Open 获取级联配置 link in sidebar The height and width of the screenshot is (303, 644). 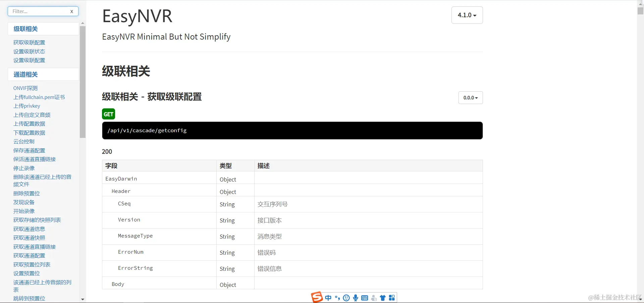(x=29, y=43)
